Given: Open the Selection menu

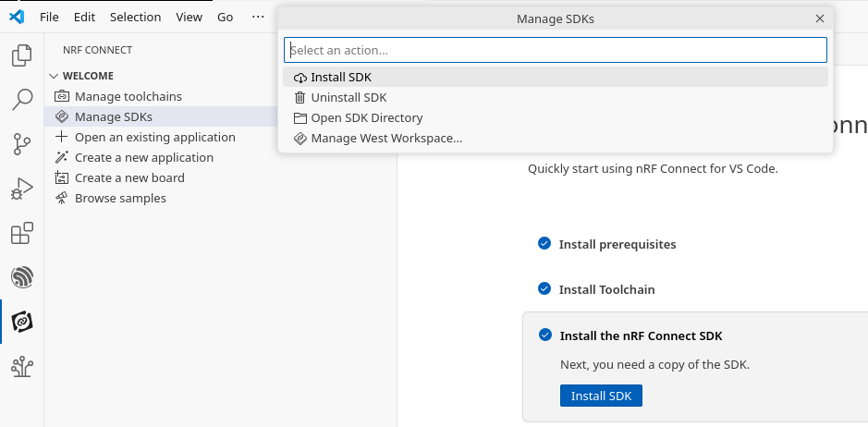Looking at the screenshot, I should point(135,17).
